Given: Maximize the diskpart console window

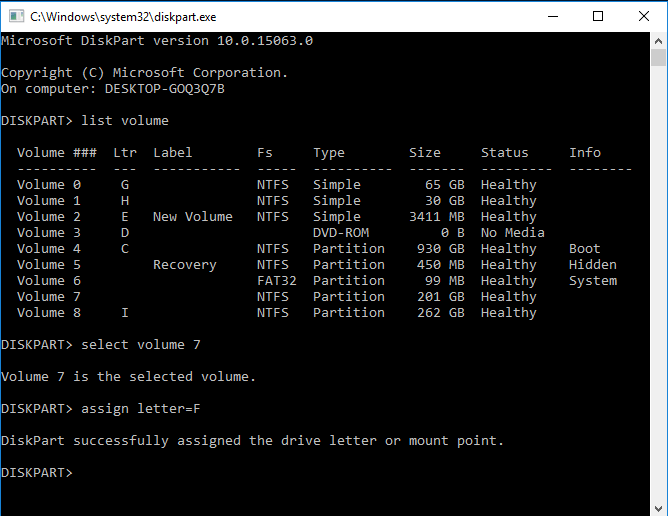Looking at the screenshot, I should (x=598, y=16).
